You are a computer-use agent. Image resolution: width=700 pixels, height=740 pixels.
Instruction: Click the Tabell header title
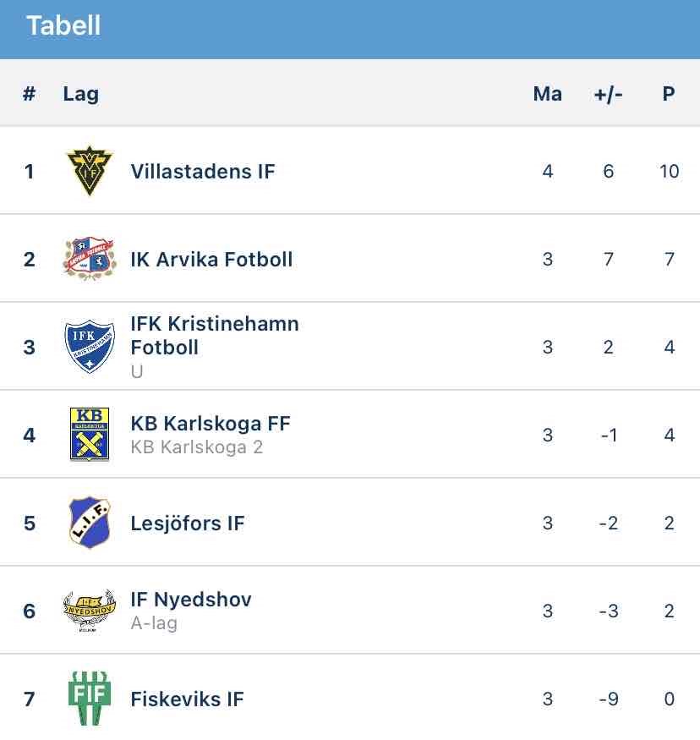point(63,25)
